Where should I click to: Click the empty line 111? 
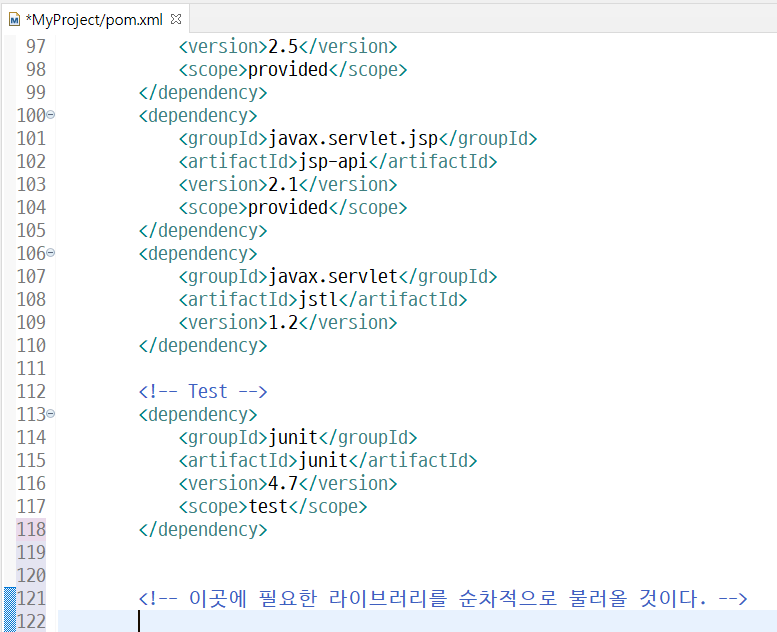point(416,369)
